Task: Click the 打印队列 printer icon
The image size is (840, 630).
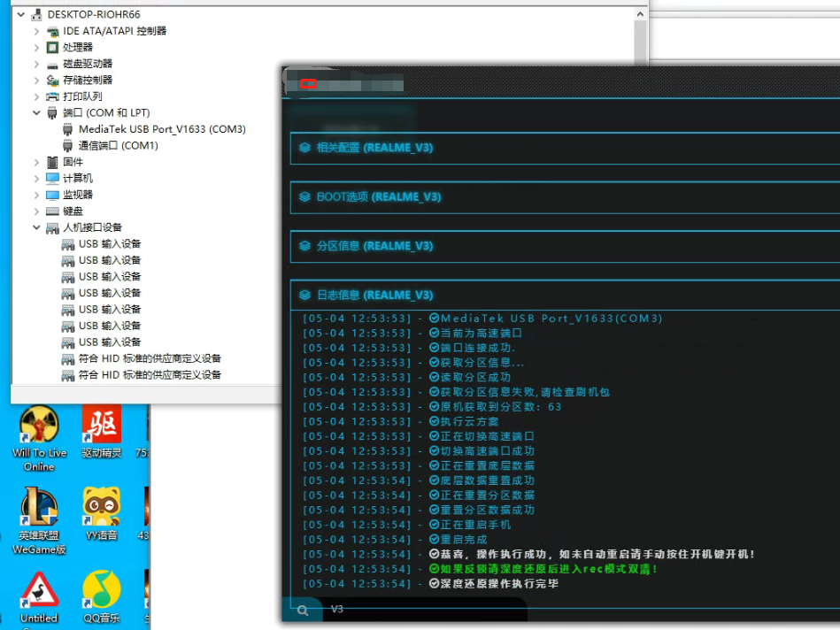Action: tap(52, 97)
